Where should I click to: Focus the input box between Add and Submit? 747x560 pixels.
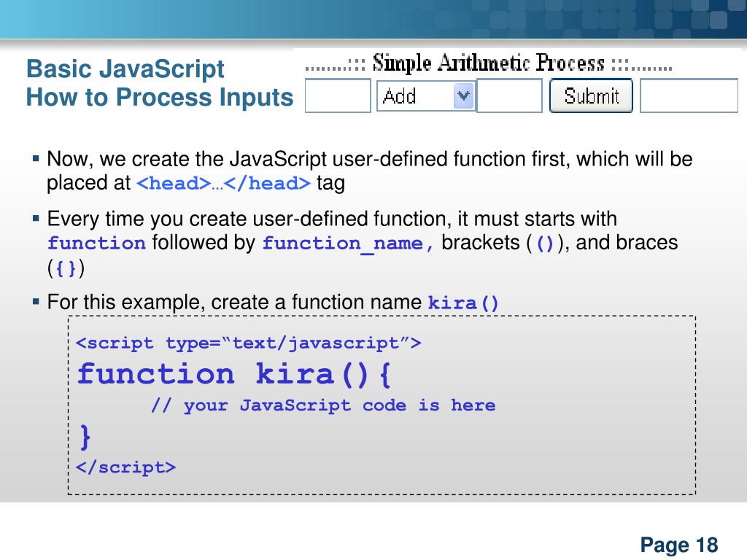509,96
